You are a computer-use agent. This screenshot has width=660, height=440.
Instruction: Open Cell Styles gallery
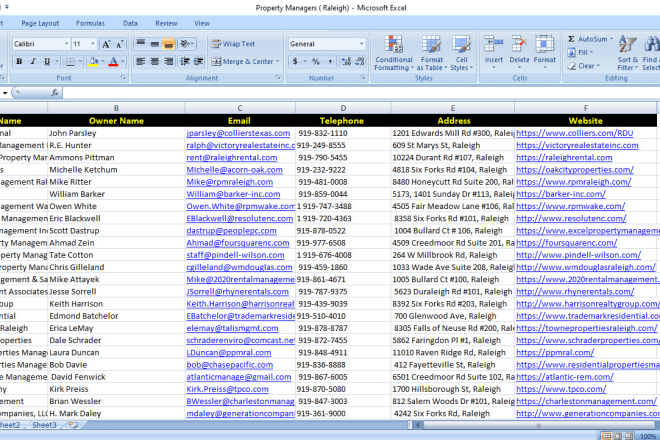(461, 53)
